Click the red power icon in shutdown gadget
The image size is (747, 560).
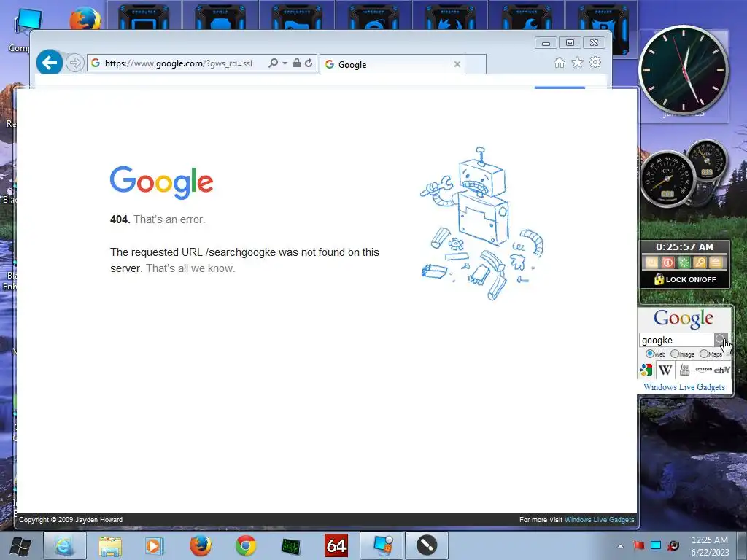(668, 262)
